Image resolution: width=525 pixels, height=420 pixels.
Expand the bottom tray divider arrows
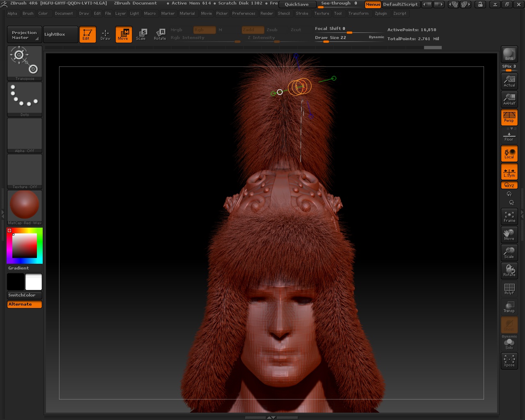271,418
